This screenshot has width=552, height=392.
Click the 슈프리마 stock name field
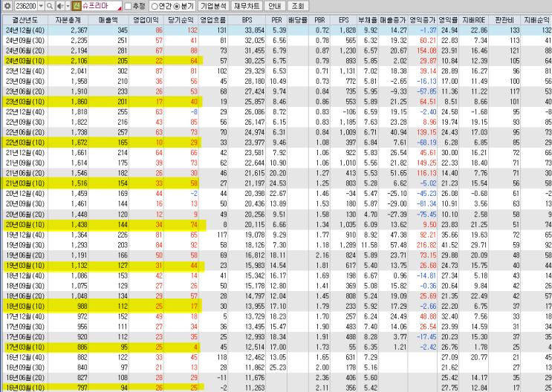coord(101,6)
